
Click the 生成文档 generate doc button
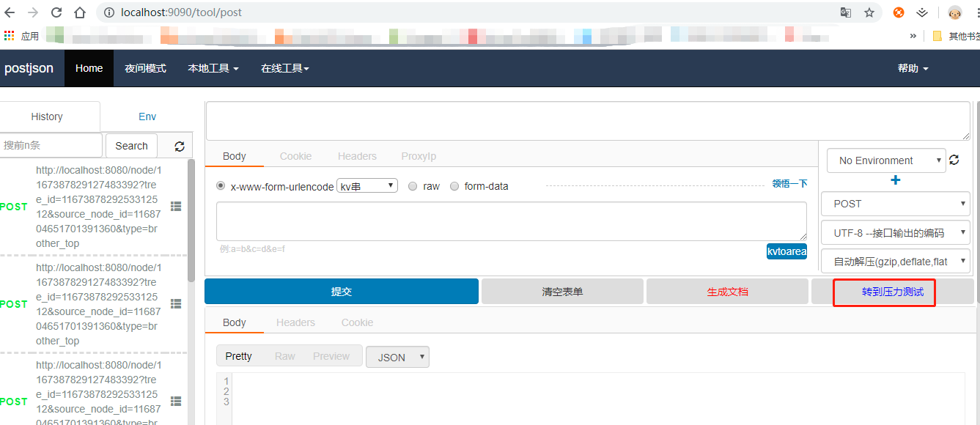[727, 292]
